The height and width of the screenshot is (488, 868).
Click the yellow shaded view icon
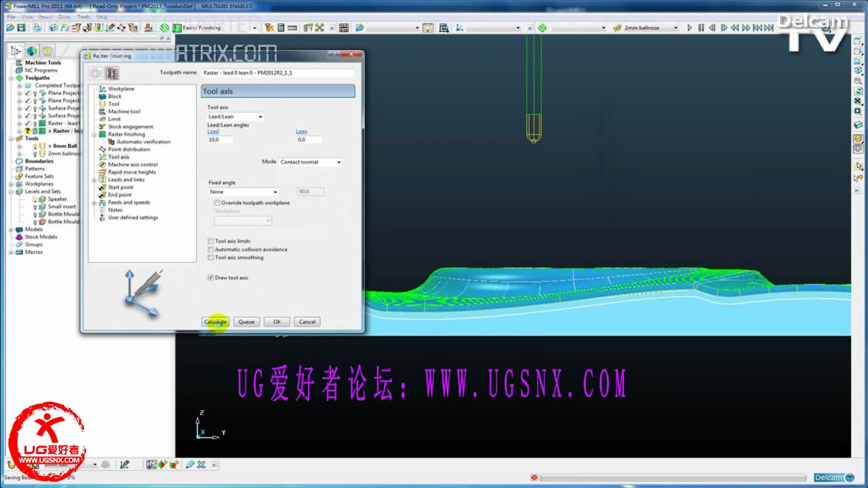(x=858, y=139)
